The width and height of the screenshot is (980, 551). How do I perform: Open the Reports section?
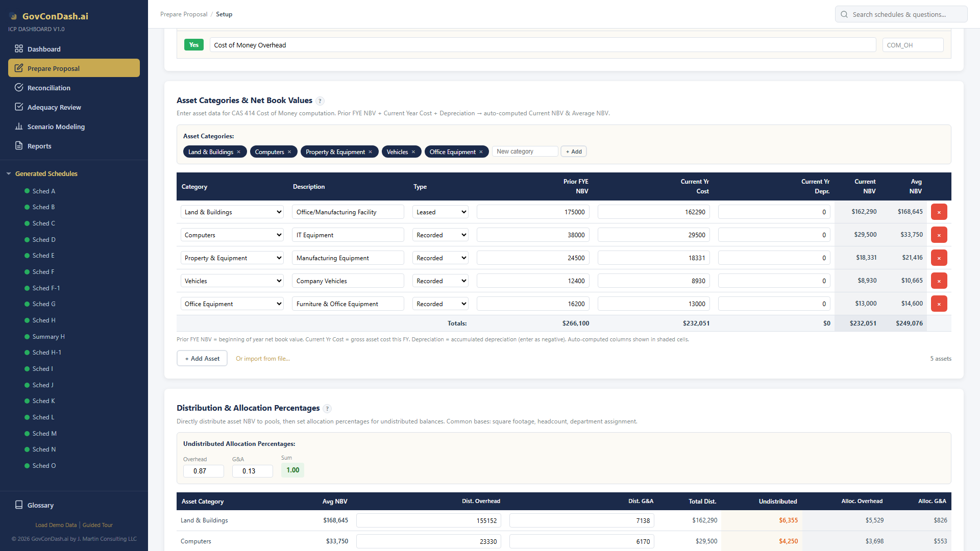(x=39, y=146)
